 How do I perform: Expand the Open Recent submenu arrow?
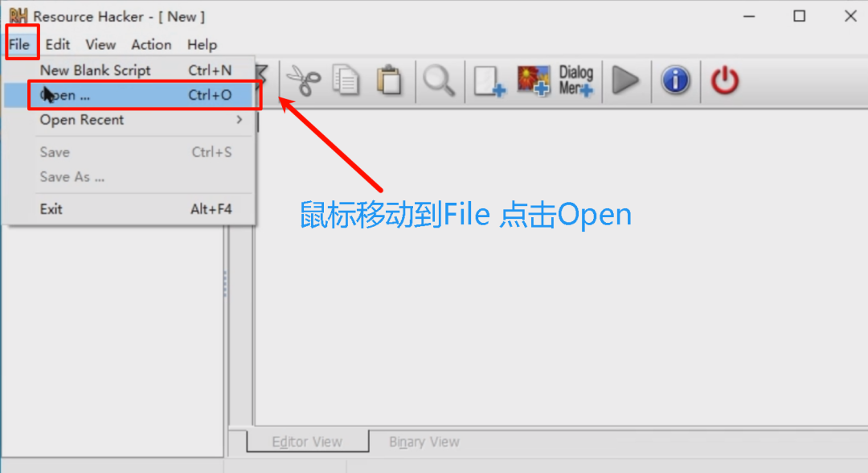coord(240,120)
